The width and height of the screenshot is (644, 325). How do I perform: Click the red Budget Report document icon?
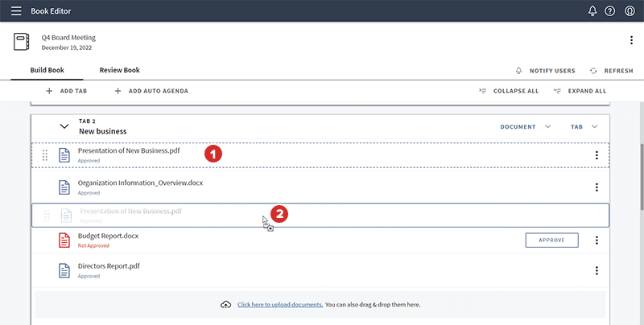point(64,241)
